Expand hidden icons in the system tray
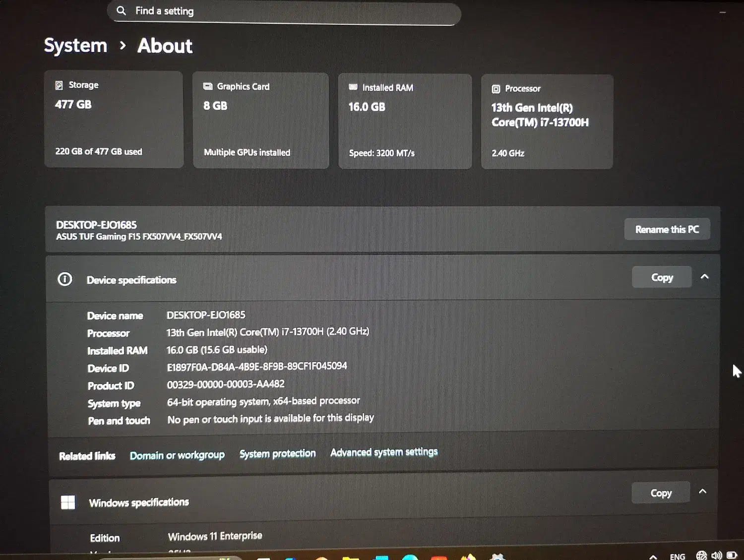This screenshot has height=560, width=744. tap(653, 556)
